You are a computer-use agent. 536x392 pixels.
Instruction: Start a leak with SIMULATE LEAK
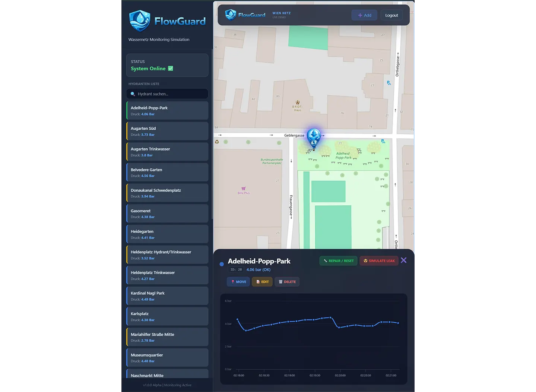tap(379, 260)
